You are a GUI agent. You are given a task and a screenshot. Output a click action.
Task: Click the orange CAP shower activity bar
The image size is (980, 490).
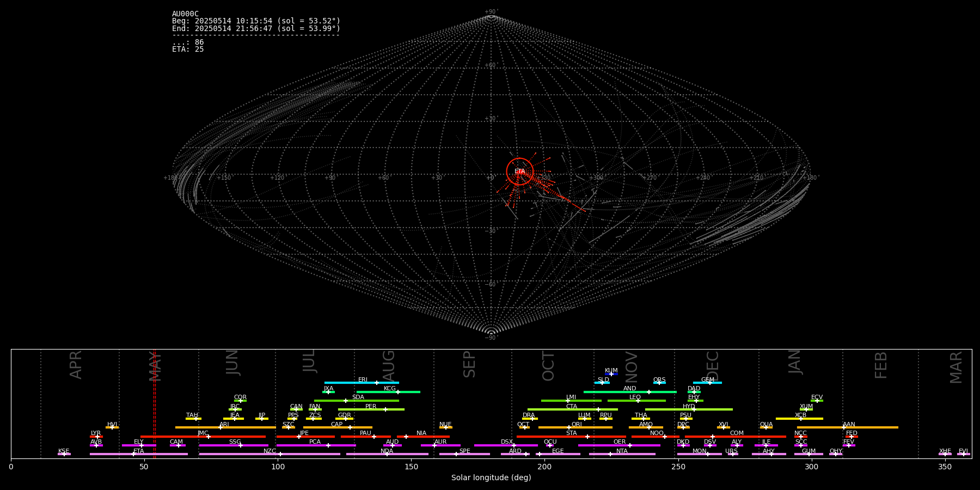click(338, 427)
